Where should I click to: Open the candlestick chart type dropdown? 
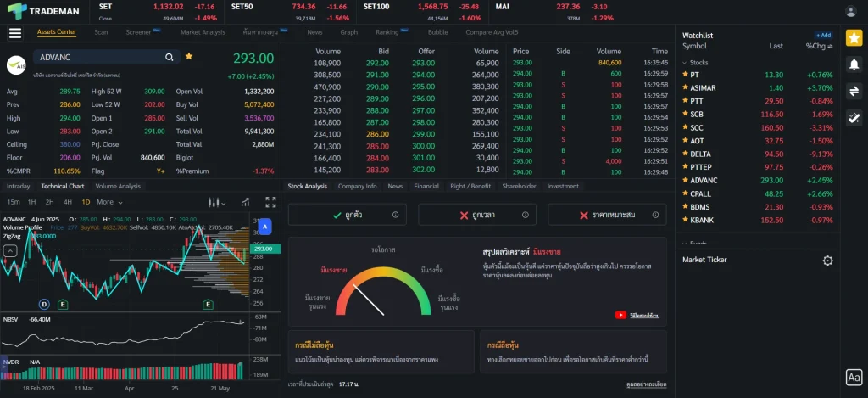(x=216, y=202)
